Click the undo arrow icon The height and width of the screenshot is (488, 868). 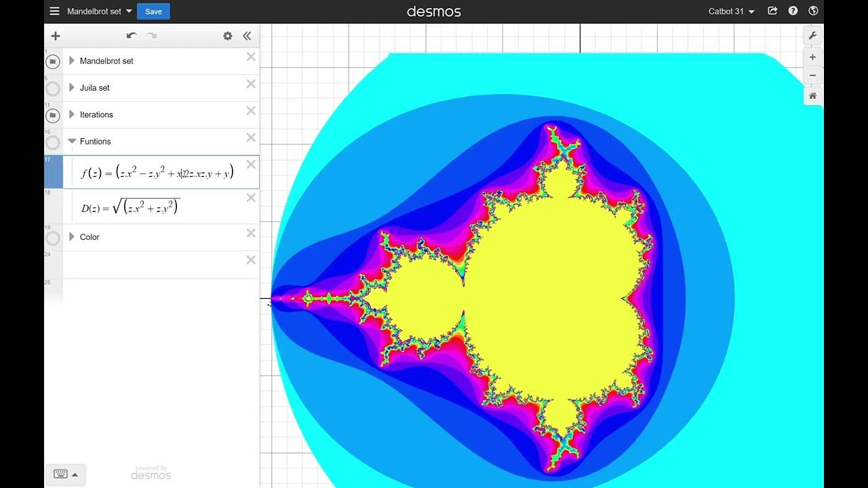(x=132, y=36)
